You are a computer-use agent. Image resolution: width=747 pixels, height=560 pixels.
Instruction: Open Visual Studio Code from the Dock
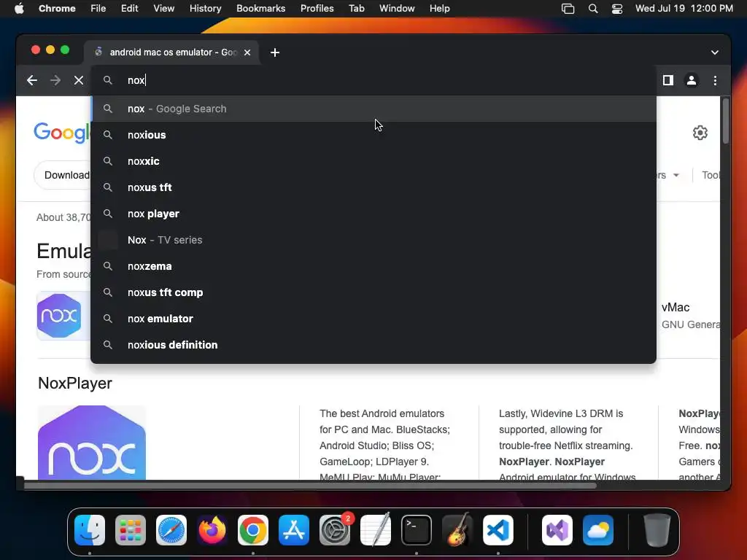coord(498,530)
